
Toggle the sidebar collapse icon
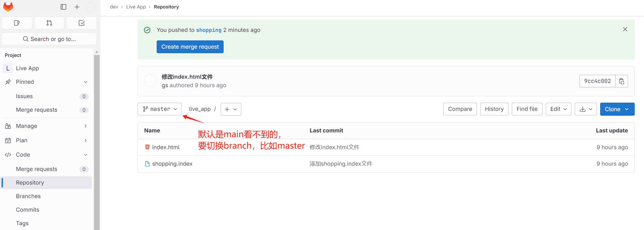coord(63,7)
